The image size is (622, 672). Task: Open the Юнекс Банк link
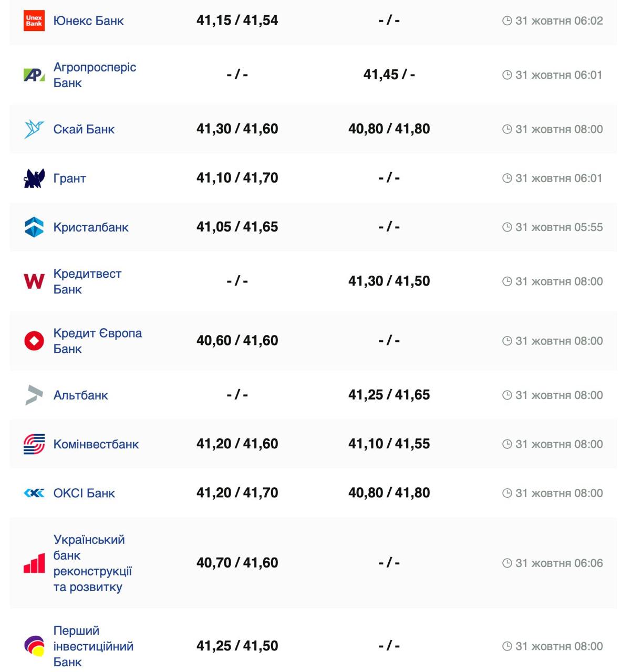pos(88,21)
